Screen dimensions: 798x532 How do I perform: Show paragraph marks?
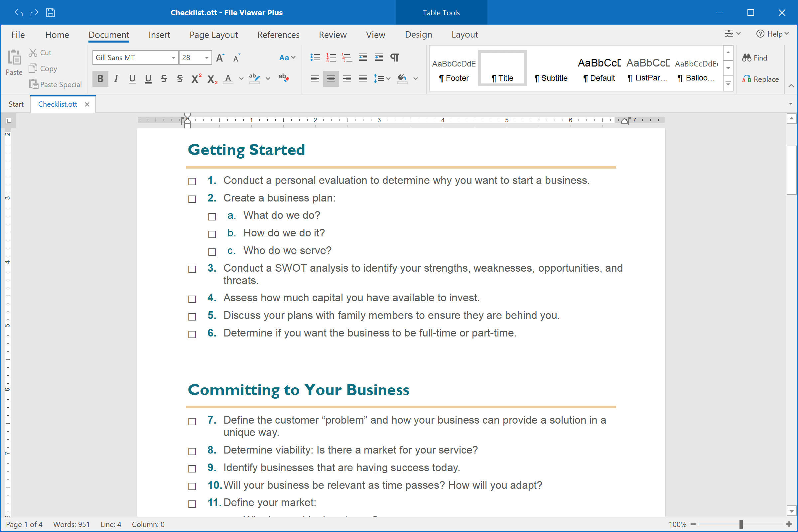click(395, 57)
